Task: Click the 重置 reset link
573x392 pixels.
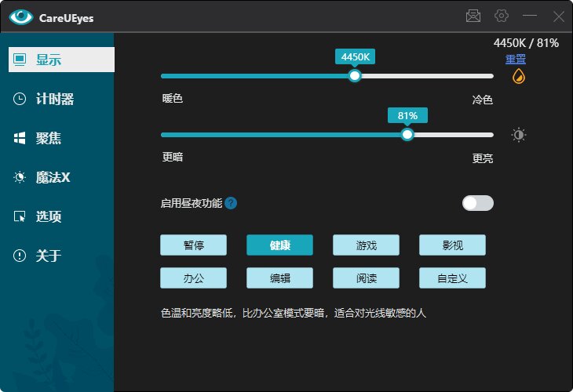Action: (x=515, y=59)
